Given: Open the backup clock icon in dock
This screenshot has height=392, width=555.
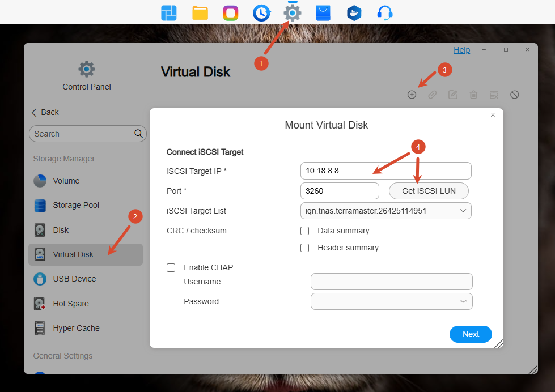Looking at the screenshot, I should click(261, 14).
